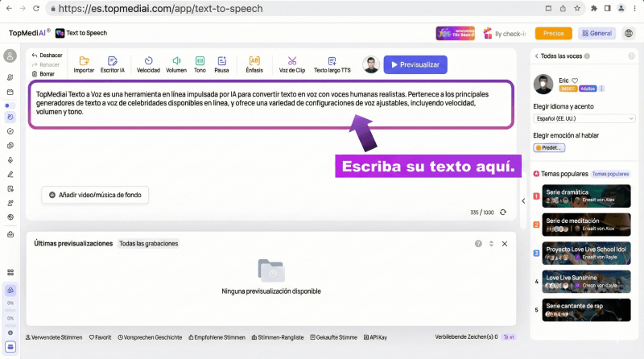Open the browser extensions puzzle icon
The width and height of the screenshot is (644, 359).
pos(593,8)
